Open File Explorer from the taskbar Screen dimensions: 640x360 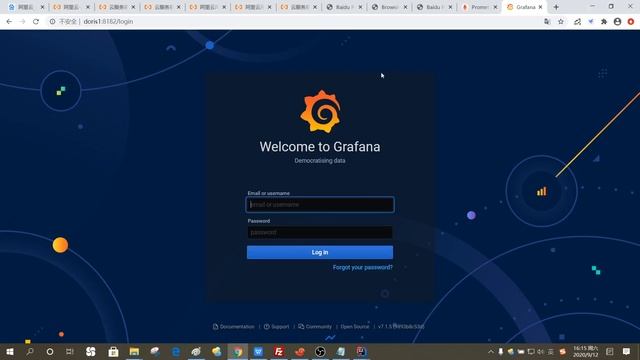point(134,351)
